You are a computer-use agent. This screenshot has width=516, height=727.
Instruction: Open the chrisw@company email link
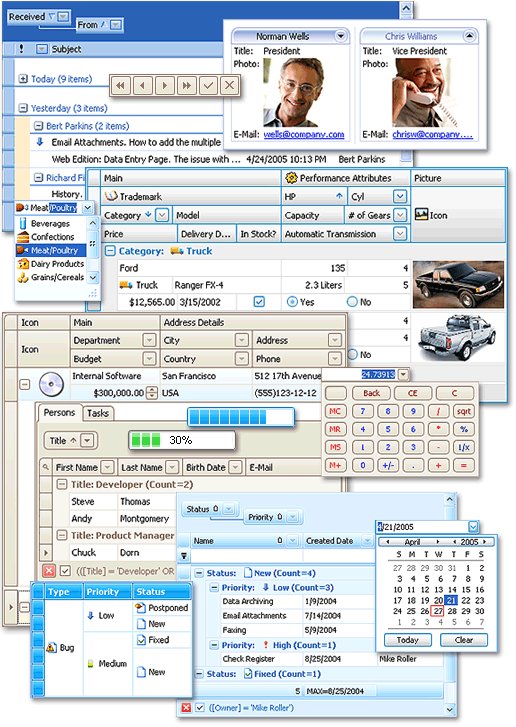[x=433, y=134]
